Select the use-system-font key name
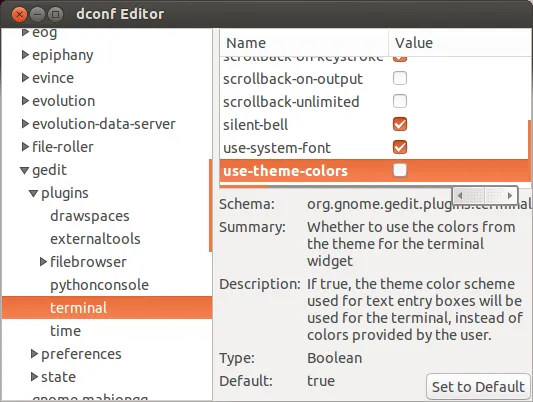This screenshot has height=402, width=533. coord(277,148)
